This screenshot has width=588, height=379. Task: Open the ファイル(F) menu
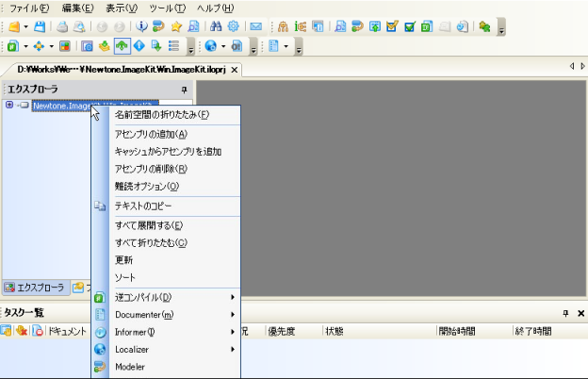coord(29,8)
